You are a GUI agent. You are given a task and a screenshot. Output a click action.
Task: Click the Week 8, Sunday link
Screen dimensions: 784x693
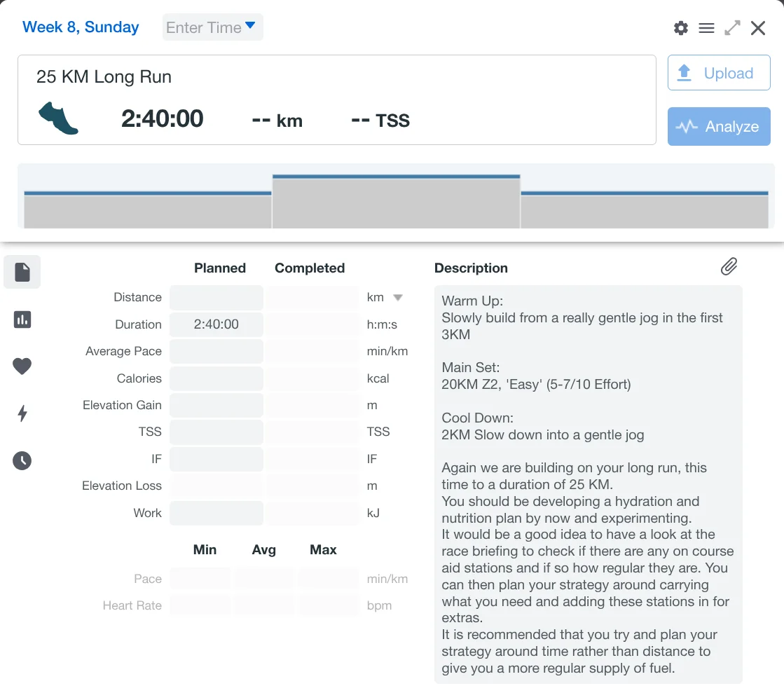click(81, 27)
